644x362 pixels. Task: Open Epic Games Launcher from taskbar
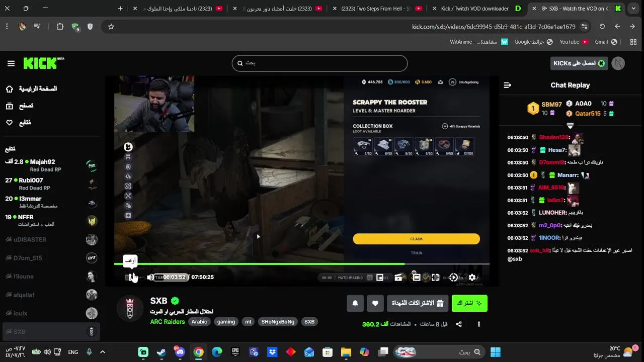tap(235, 352)
